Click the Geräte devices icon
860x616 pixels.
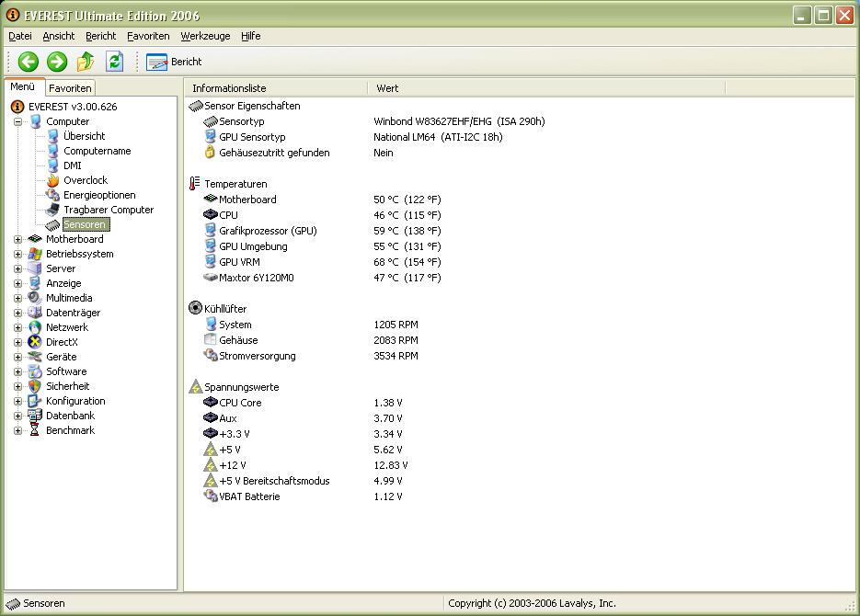point(35,357)
